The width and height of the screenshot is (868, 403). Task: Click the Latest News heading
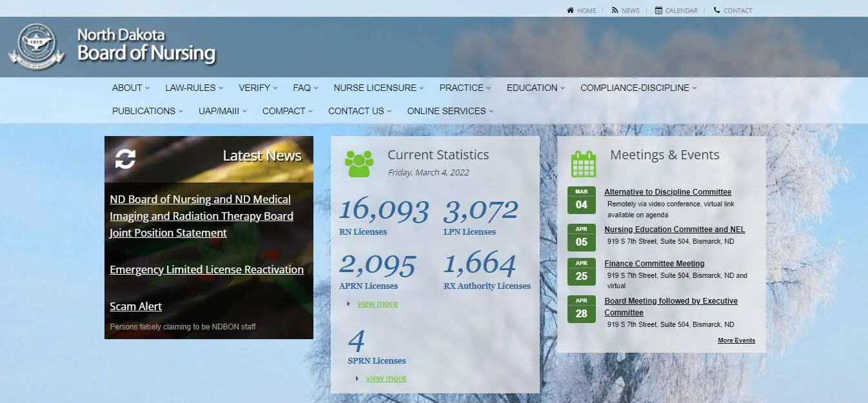[x=262, y=155]
